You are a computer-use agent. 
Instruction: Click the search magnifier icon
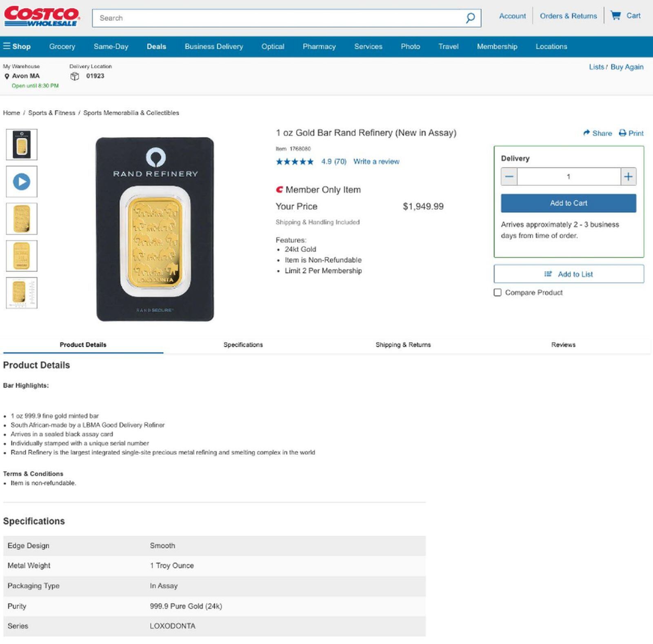[470, 18]
